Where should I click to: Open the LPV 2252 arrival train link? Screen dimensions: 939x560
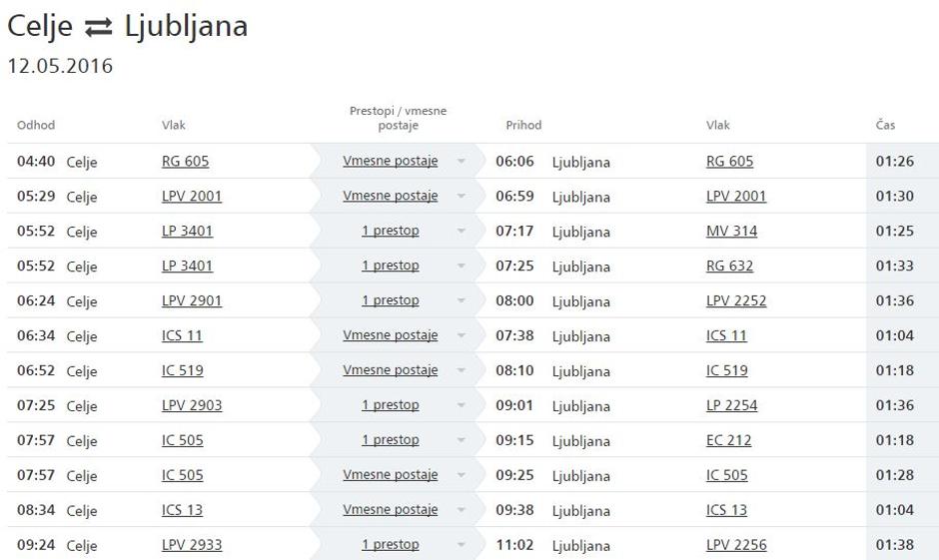pyautogui.click(x=735, y=301)
